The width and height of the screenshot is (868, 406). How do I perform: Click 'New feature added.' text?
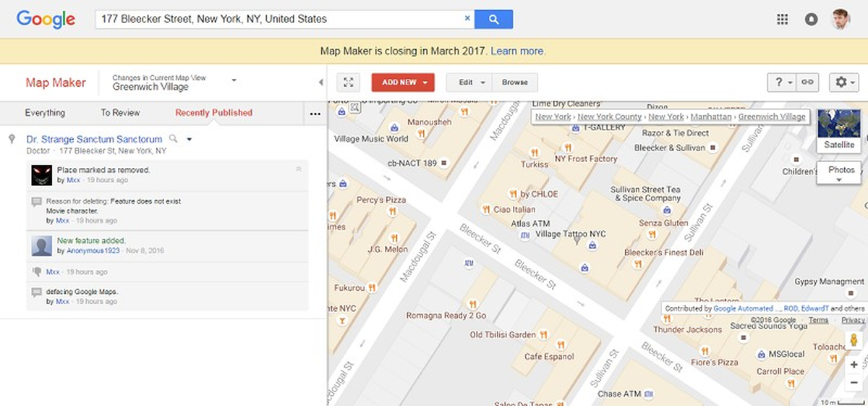[91, 240]
